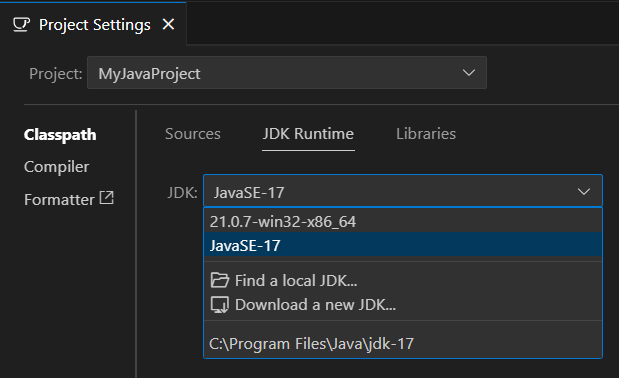Click the Project dropdown chevron arrow
This screenshot has height=378, width=619.
point(469,73)
